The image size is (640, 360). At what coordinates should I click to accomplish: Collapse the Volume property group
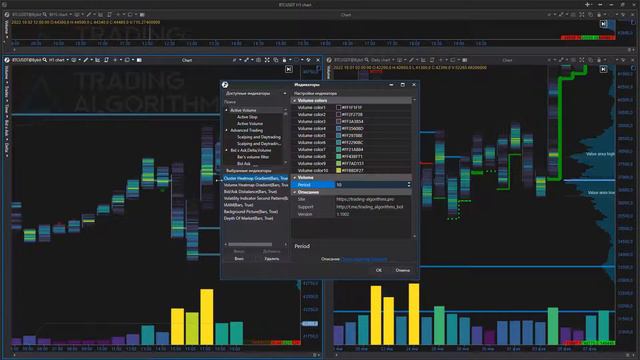[295, 178]
